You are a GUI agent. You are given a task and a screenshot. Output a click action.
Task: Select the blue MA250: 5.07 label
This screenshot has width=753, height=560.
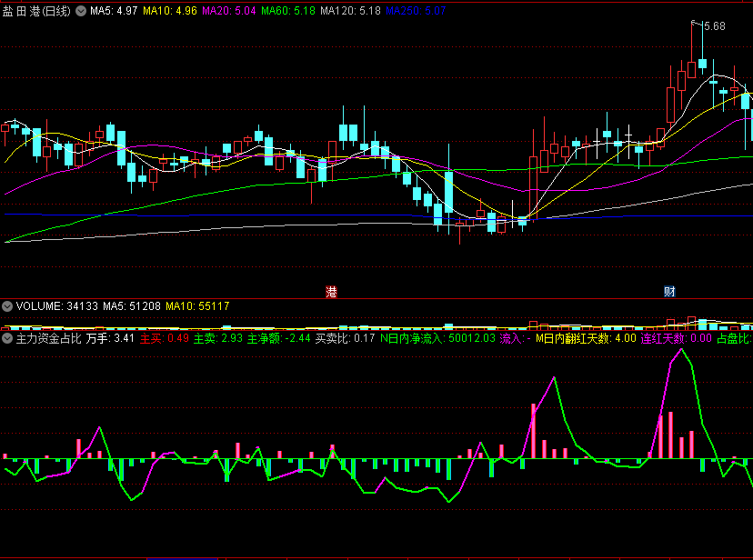coord(416,11)
